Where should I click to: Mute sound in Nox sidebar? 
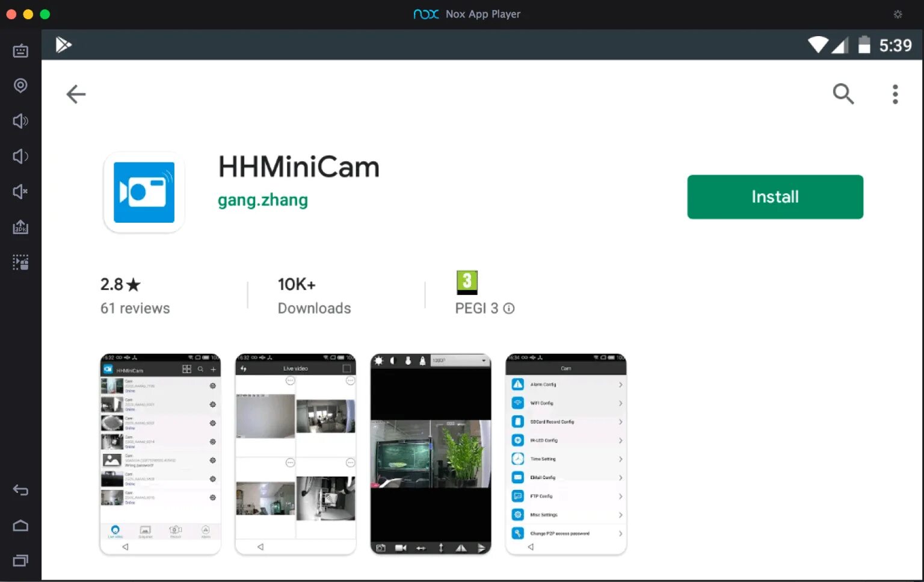[20, 191]
